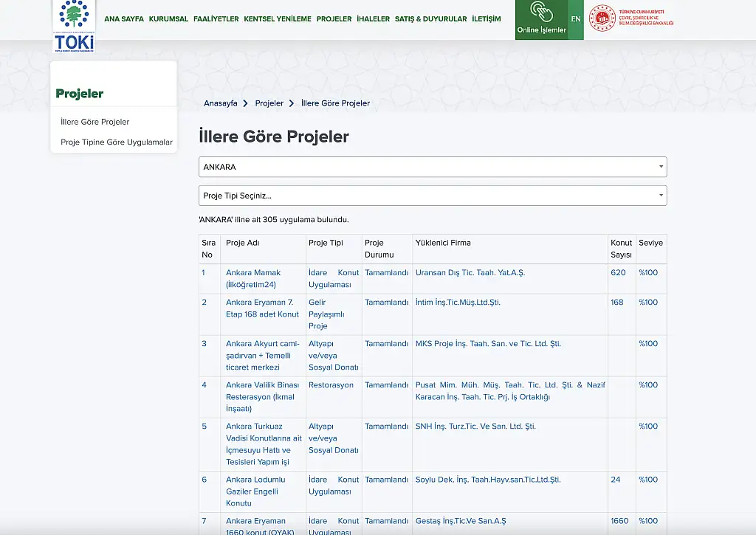
Task: Open the KURUMSAL menu
Action: [168, 18]
